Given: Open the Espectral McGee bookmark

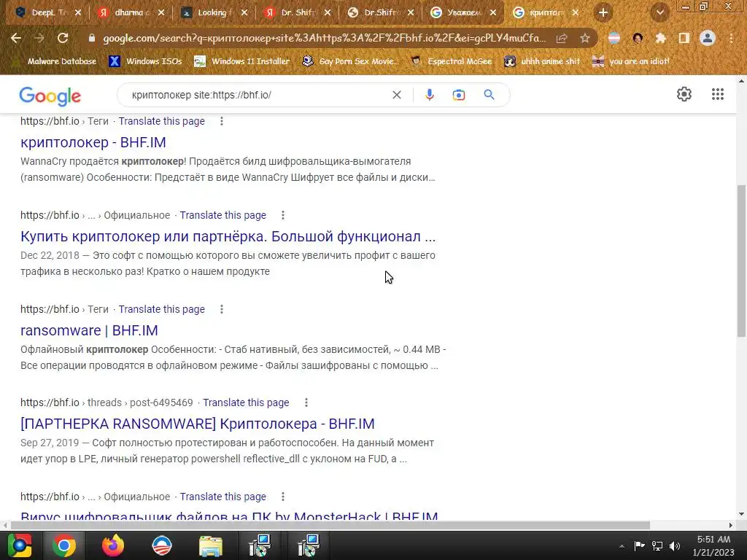Looking at the screenshot, I should tap(451, 61).
